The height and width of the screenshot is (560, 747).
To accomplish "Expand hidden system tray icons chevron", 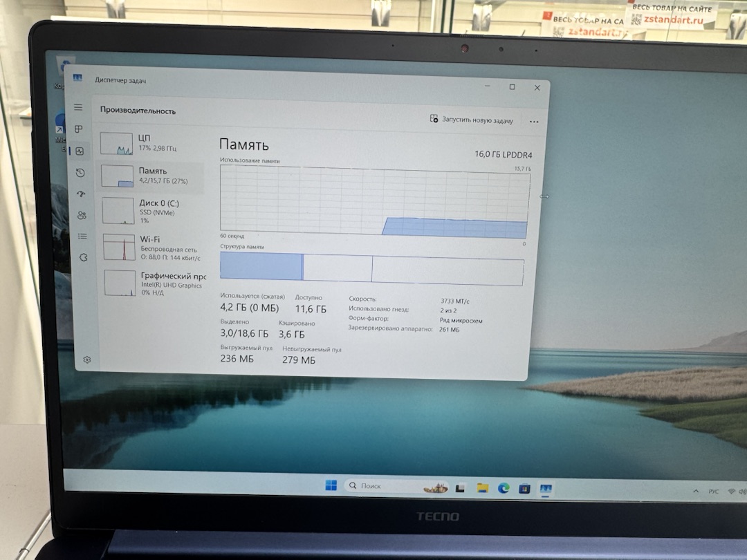I will pos(696,490).
